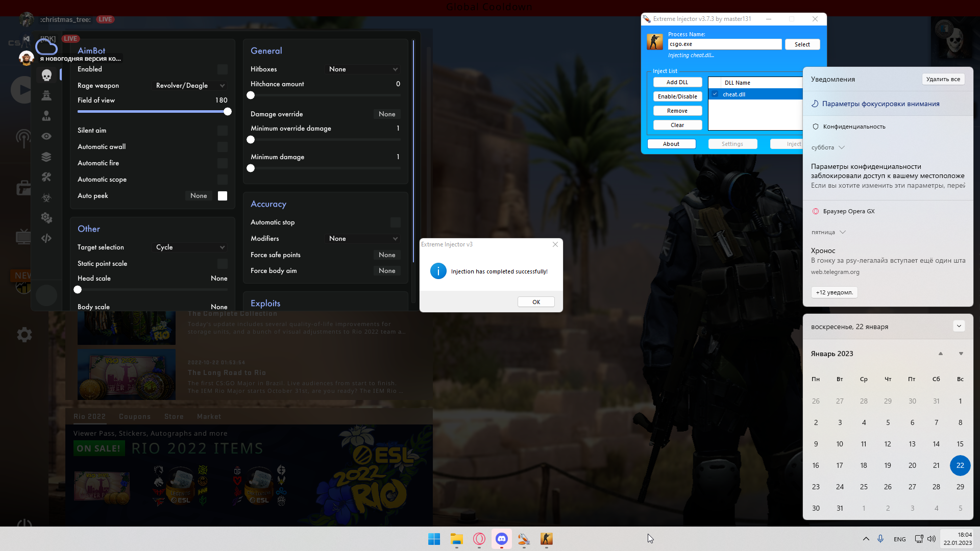Open Discord from the taskbar
980x551 pixels.
click(x=501, y=539)
